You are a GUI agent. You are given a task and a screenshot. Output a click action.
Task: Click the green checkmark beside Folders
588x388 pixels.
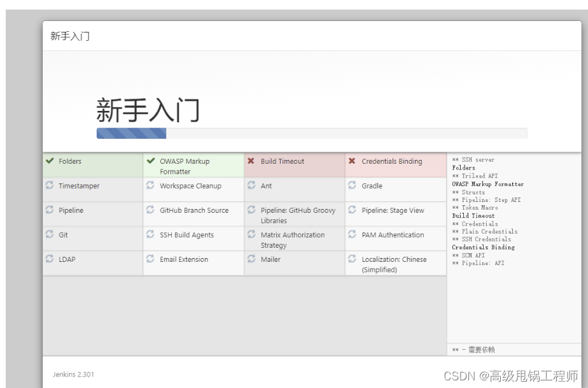[50, 161]
